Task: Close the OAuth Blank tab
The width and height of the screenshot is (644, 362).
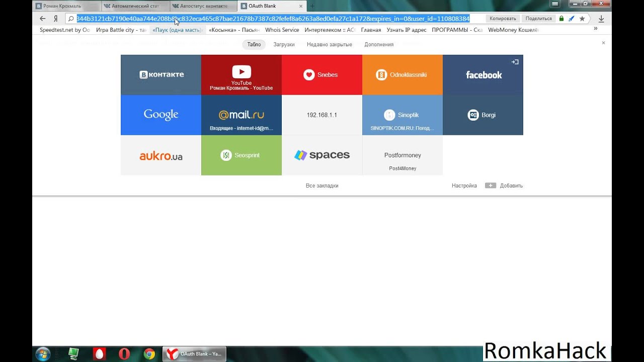Action: coord(301,6)
